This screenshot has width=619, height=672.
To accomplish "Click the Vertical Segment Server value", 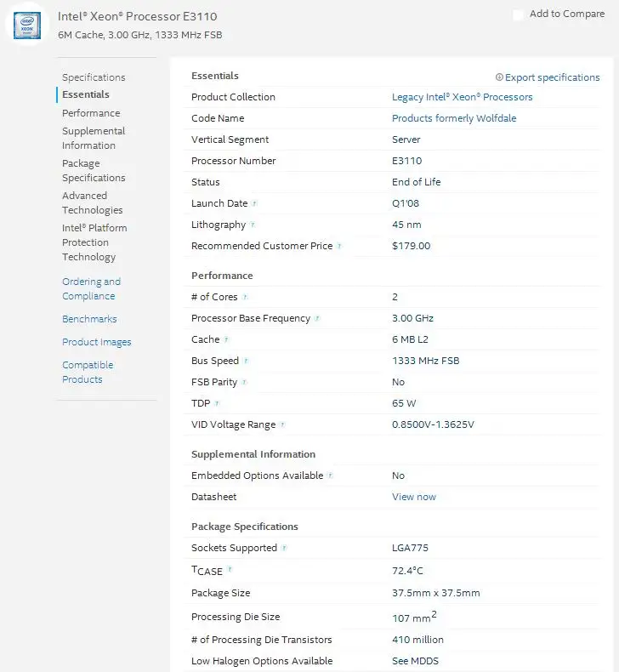I will pyautogui.click(x=406, y=140).
